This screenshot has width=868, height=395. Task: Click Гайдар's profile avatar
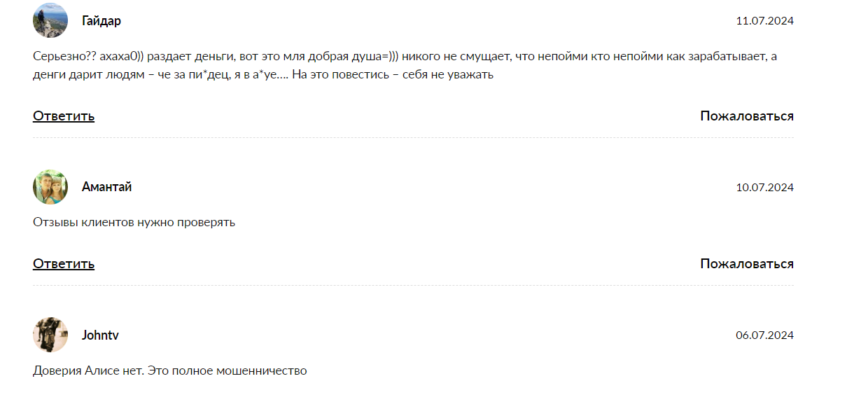coord(50,20)
